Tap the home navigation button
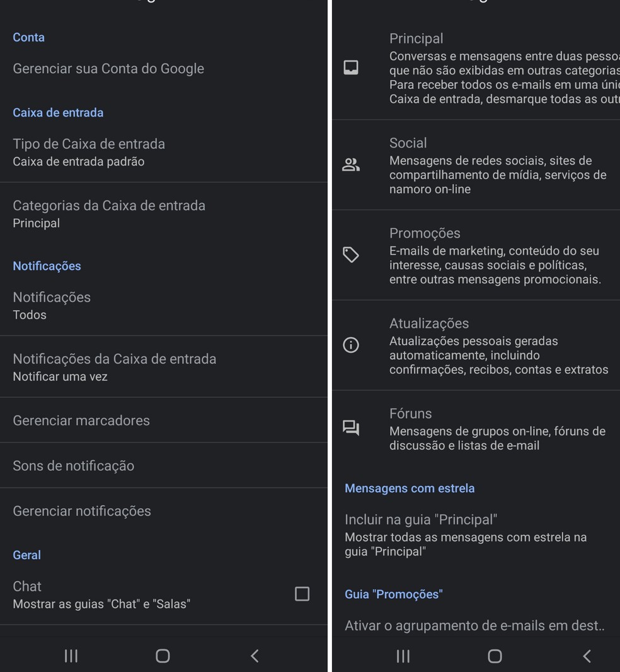Viewport: 620px width, 672px height. point(494,656)
